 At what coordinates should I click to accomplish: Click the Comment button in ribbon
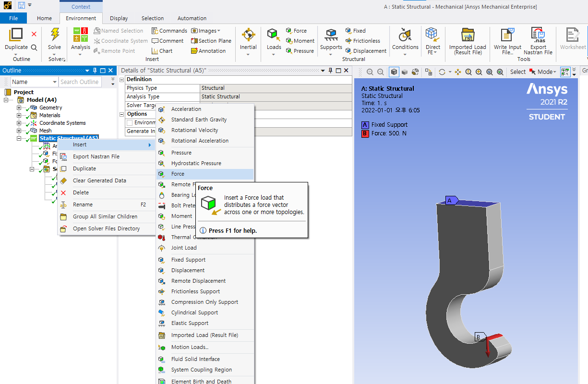coord(168,41)
